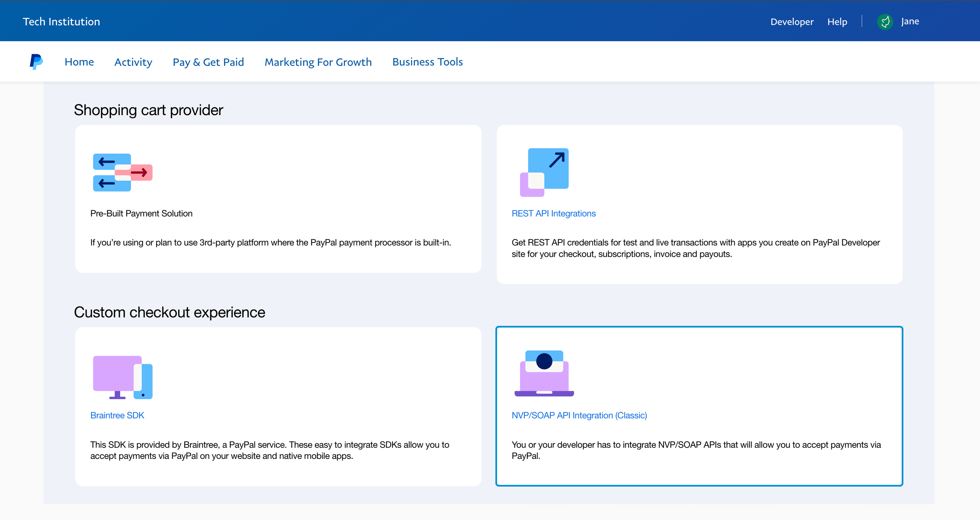Click the Pre-Built Payment Solution arrows icon
Image resolution: width=980 pixels, height=520 pixels.
pyautogui.click(x=123, y=173)
